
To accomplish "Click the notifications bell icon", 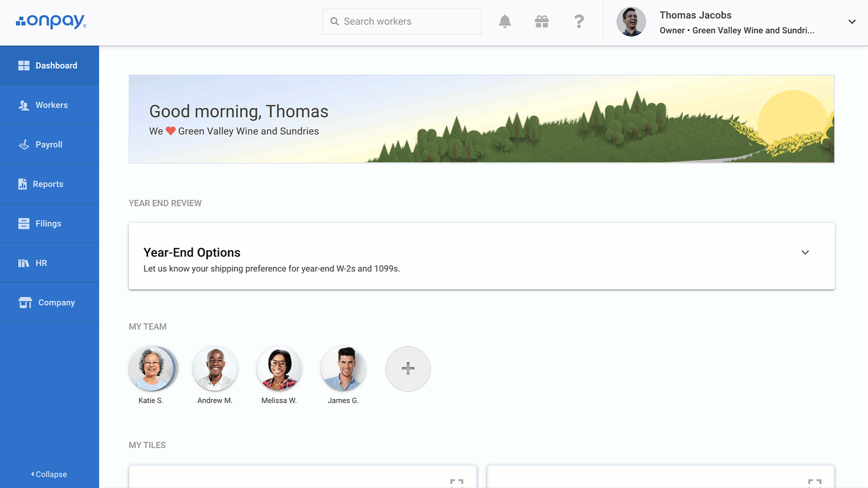I will point(505,22).
